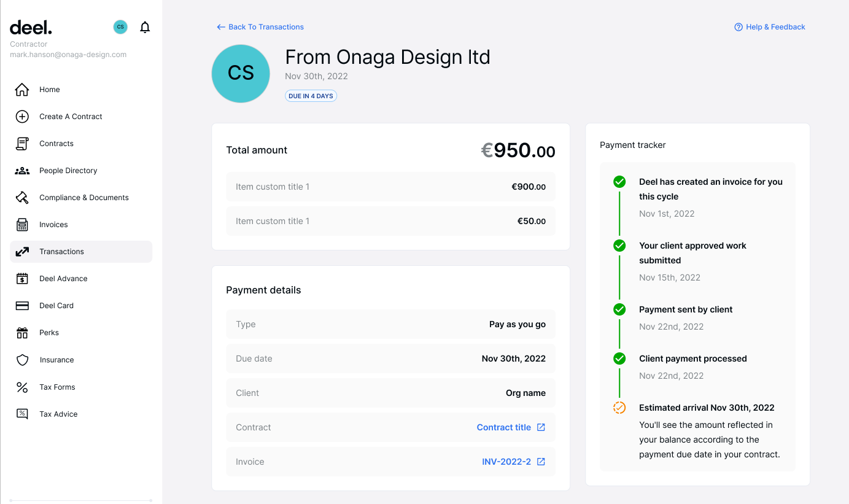The image size is (849, 504).
Task: Click the People Directory group icon
Action: pyautogui.click(x=22, y=171)
